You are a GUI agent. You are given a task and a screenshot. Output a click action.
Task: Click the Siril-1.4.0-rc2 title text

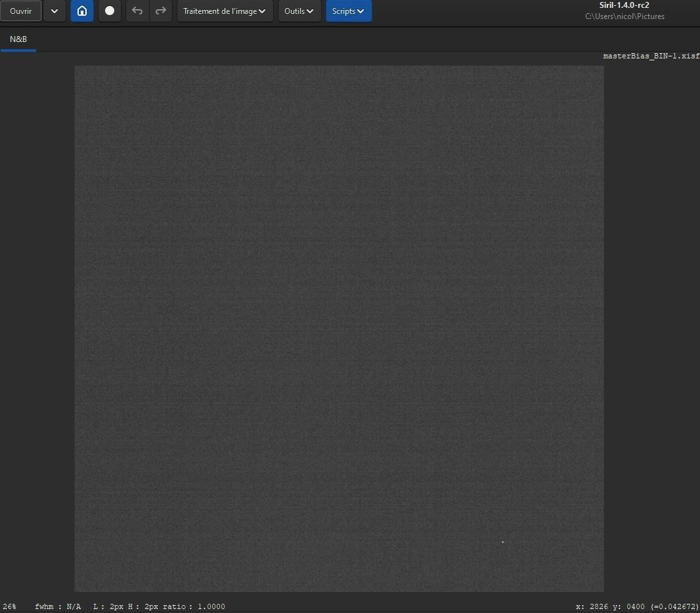click(624, 5)
